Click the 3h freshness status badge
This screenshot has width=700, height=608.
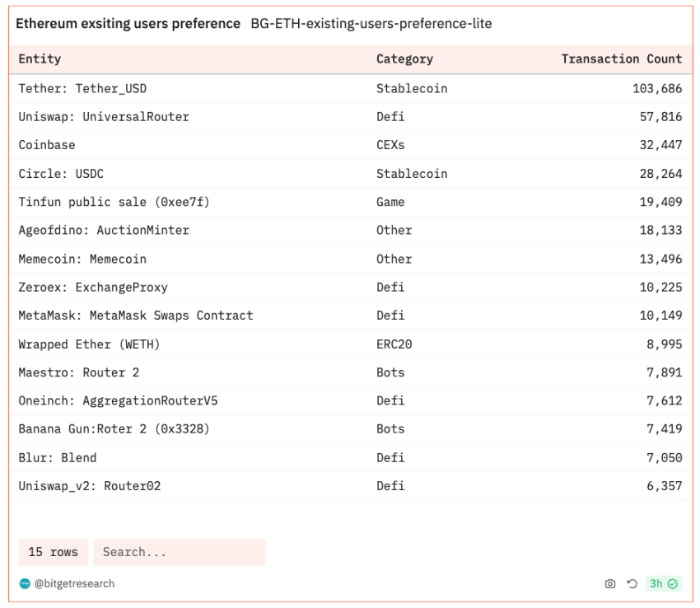pos(663,584)
